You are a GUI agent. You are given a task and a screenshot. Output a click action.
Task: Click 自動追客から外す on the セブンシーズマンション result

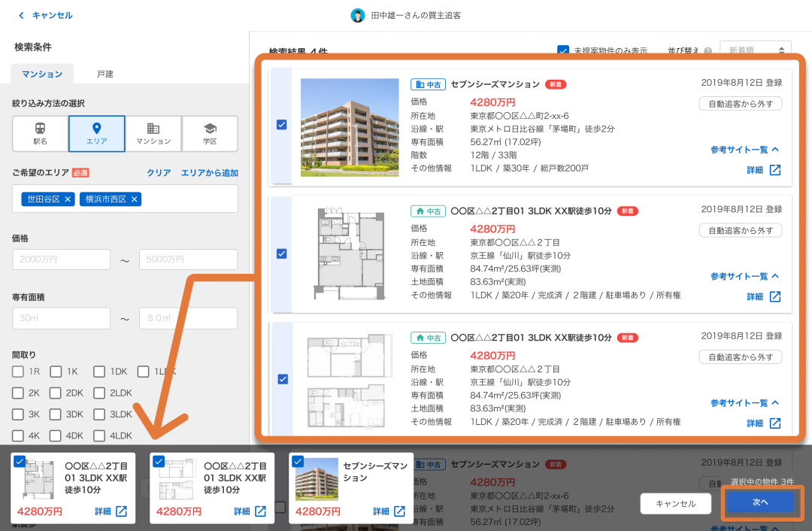[x=741, y=104]
